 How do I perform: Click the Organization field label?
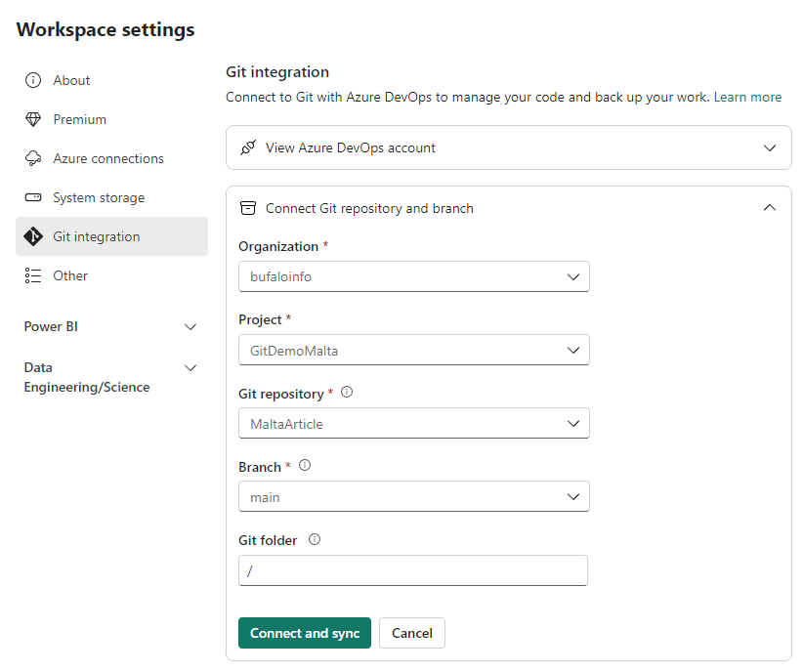[x=278, y=246]
